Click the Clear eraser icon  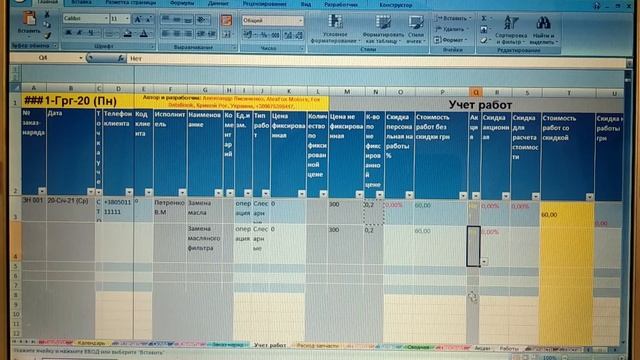tap(484, 40)
